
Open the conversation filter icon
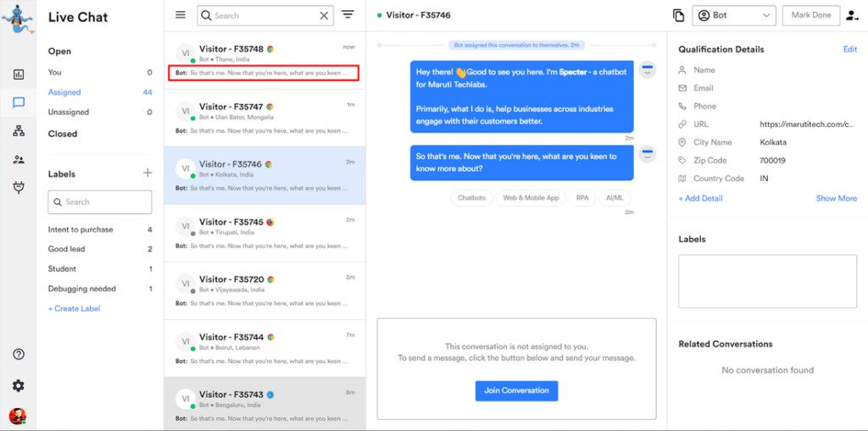[348, 15]
